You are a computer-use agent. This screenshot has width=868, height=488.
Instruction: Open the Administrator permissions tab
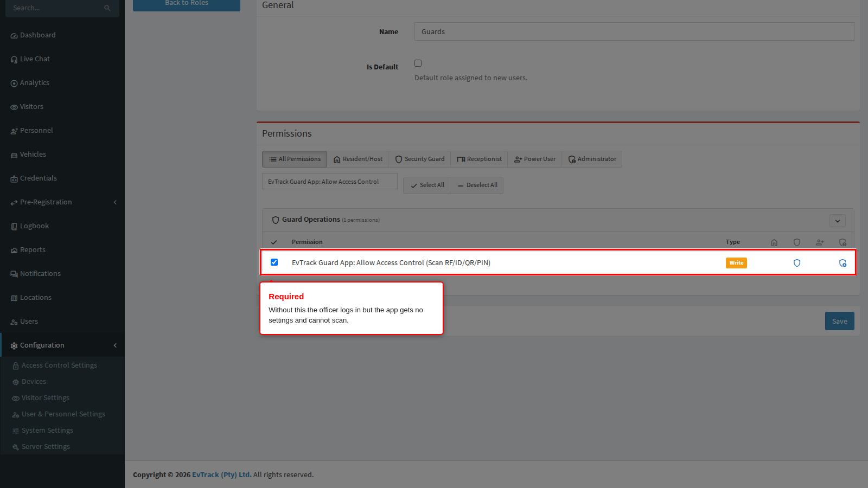(x=592, y=159)
